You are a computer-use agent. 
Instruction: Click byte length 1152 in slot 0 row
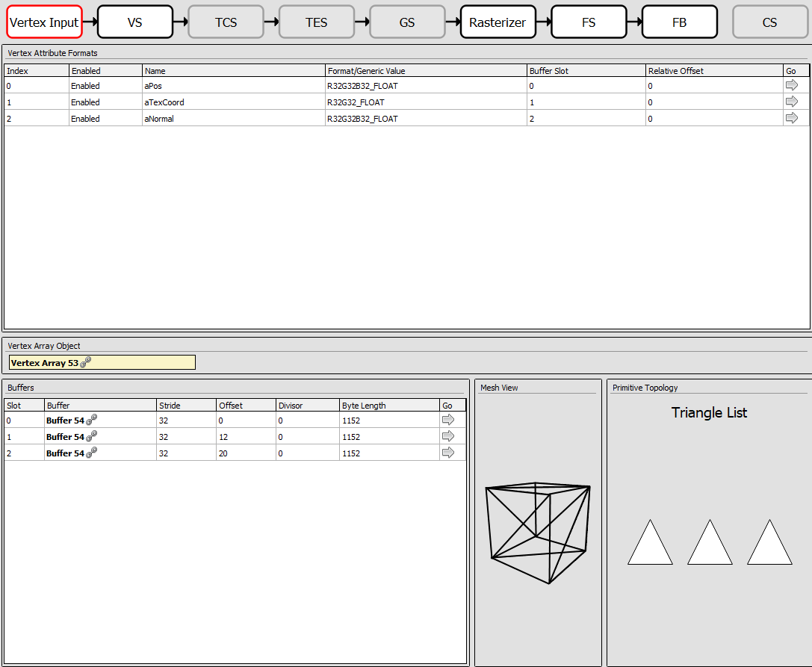389,421
